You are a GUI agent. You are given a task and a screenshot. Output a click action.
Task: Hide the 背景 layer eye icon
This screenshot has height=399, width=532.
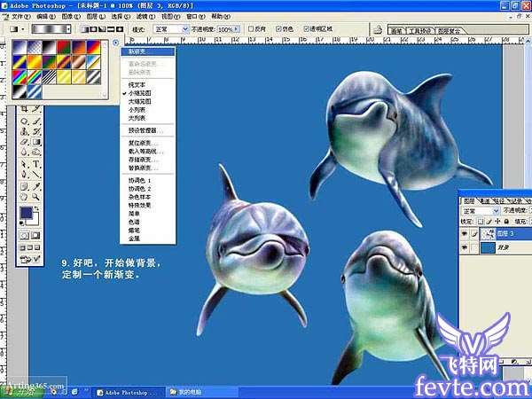click(465, 248)
